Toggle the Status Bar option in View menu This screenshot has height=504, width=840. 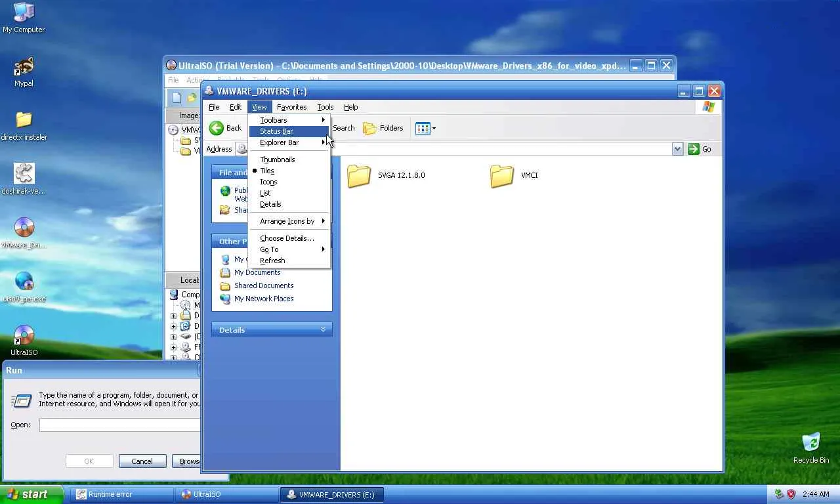click(289, 131)
